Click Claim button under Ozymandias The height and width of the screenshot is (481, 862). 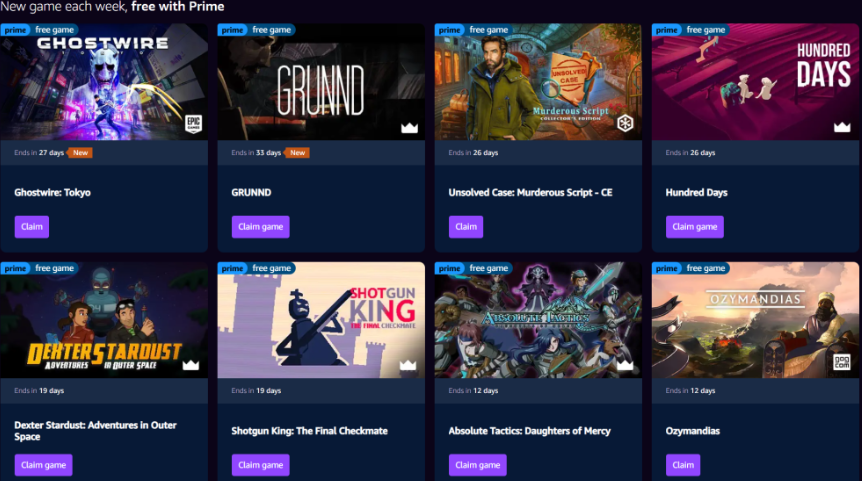pyautogui.click(x=683, y=465)
